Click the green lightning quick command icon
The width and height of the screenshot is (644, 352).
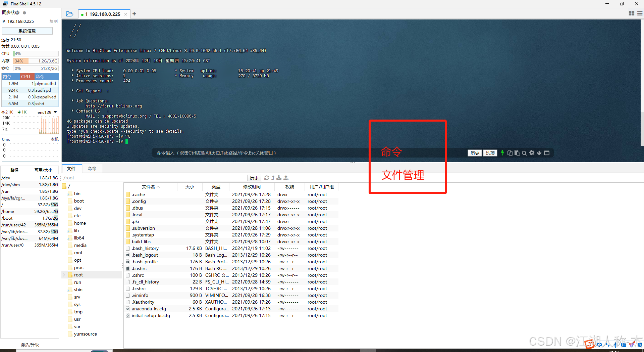[502, 153]
